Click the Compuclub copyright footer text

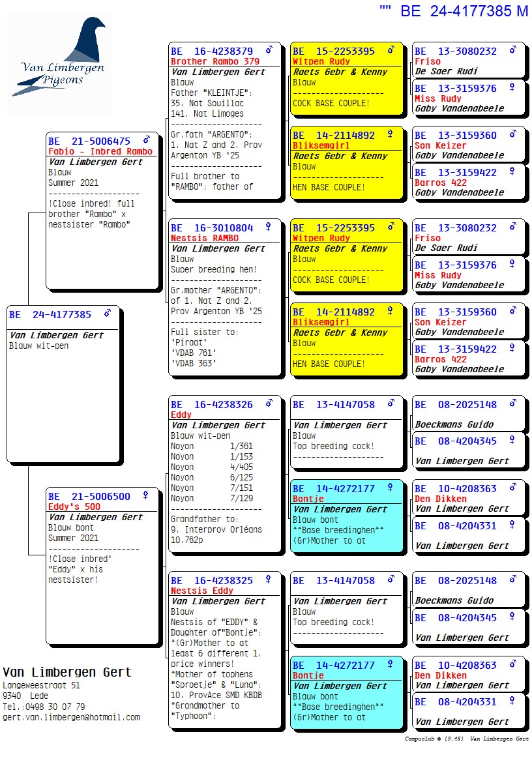466,739
